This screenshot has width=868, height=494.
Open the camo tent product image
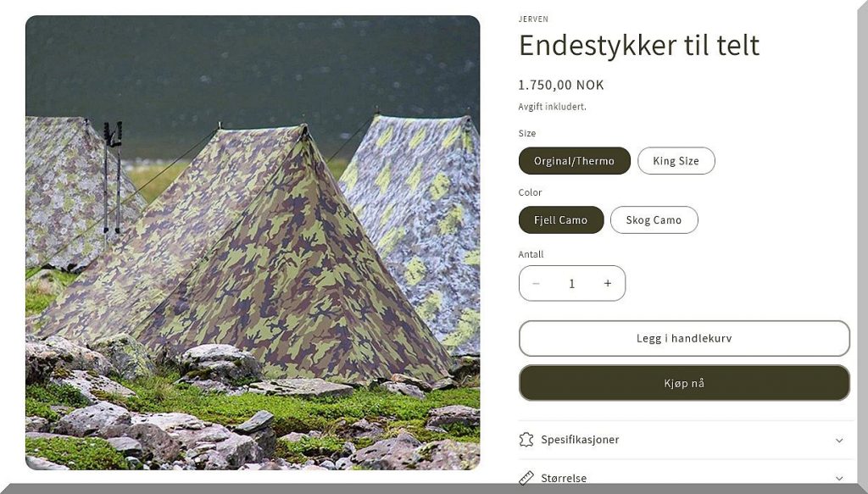tap(253, 242)
